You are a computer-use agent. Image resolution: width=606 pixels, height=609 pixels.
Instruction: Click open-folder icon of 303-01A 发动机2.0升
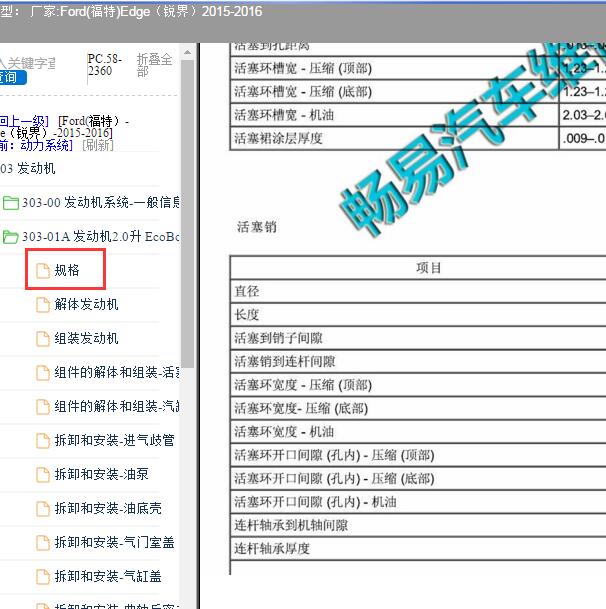coord(10,237)
